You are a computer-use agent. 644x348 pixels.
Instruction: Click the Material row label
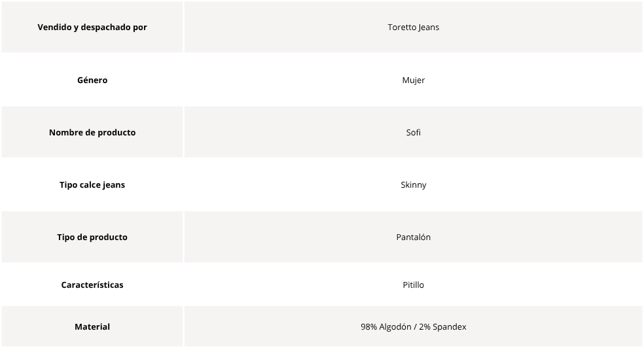(92, 326)
